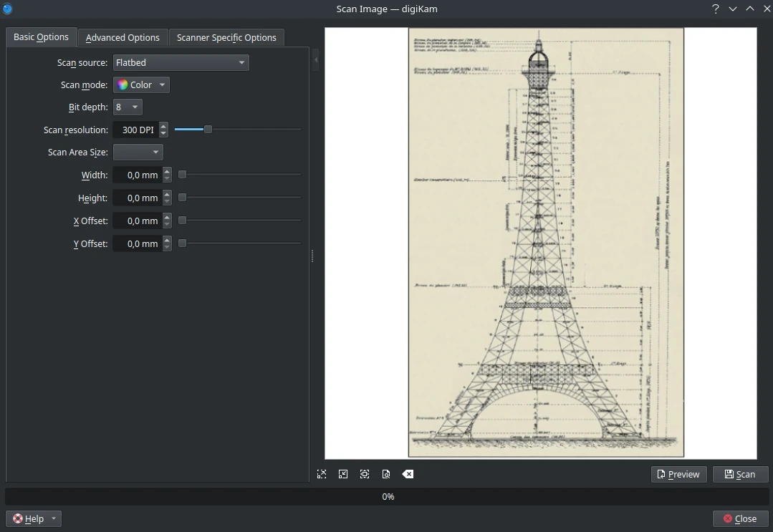Open the Scan source Flatbed dropdown

pos(181,62)
